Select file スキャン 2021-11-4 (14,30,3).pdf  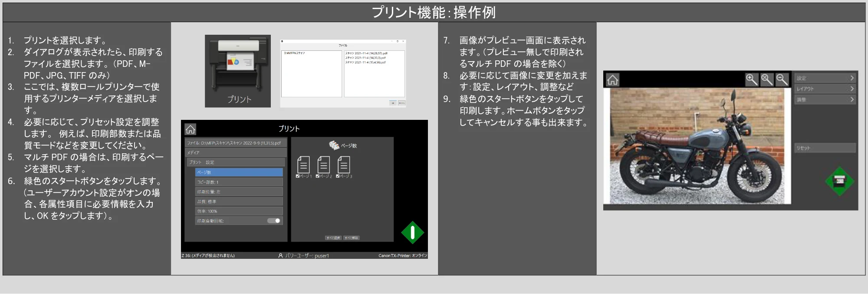365,58
